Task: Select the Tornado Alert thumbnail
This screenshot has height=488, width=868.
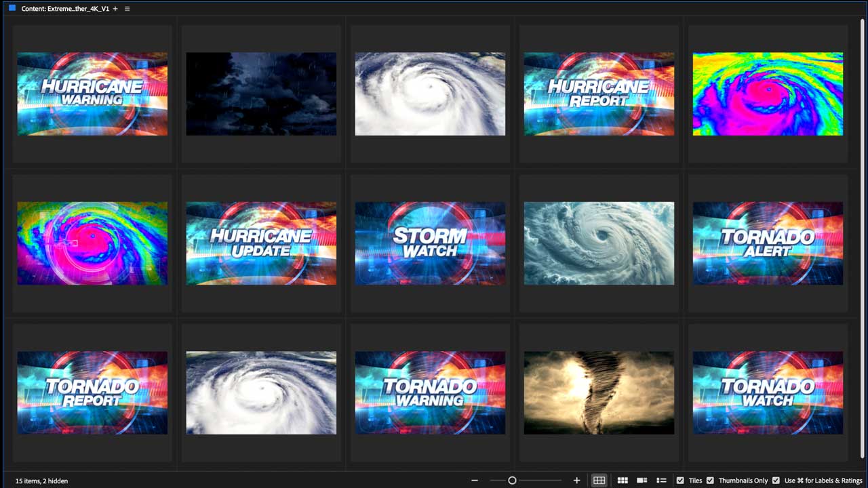Action: click(x=768, y=243)
